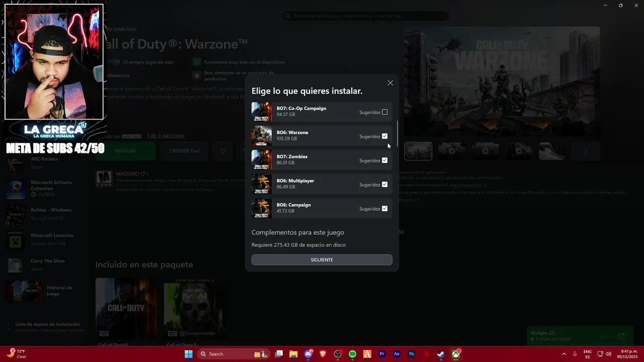This screenshot has height=362, width=644.
Task: Open Adobe Photoshop from taskbar
Action: (x=411, y=354)
